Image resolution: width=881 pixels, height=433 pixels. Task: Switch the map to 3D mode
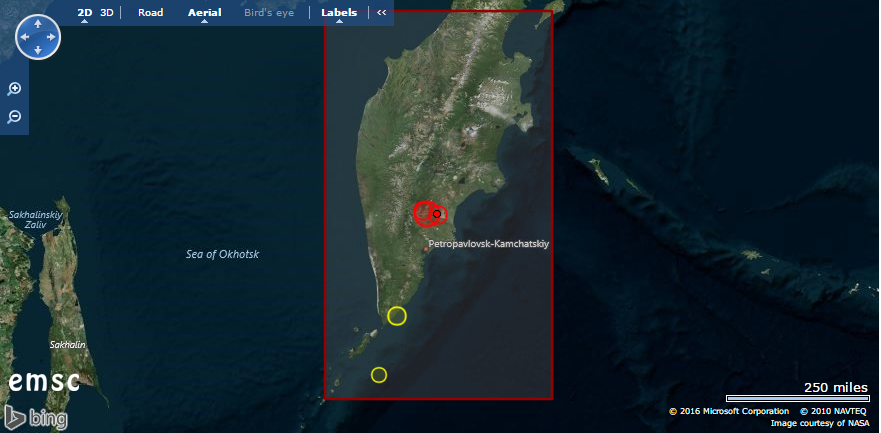[x=107, y=13]
